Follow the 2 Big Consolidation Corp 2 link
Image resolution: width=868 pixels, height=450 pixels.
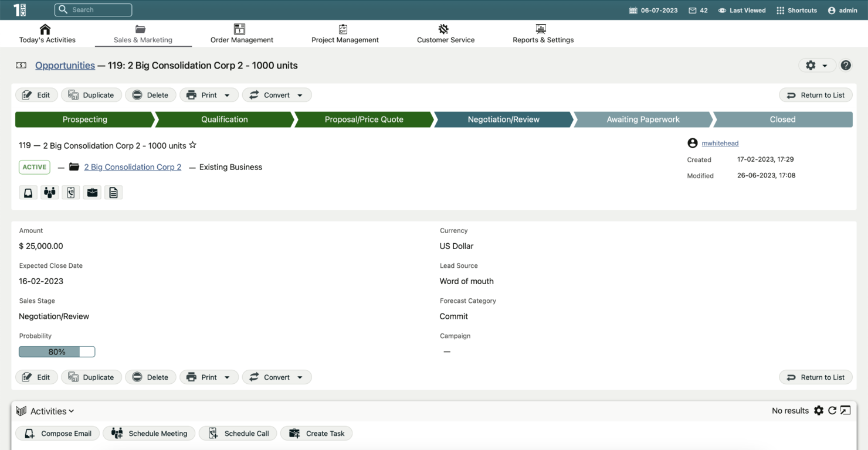(x=133, y=167)
